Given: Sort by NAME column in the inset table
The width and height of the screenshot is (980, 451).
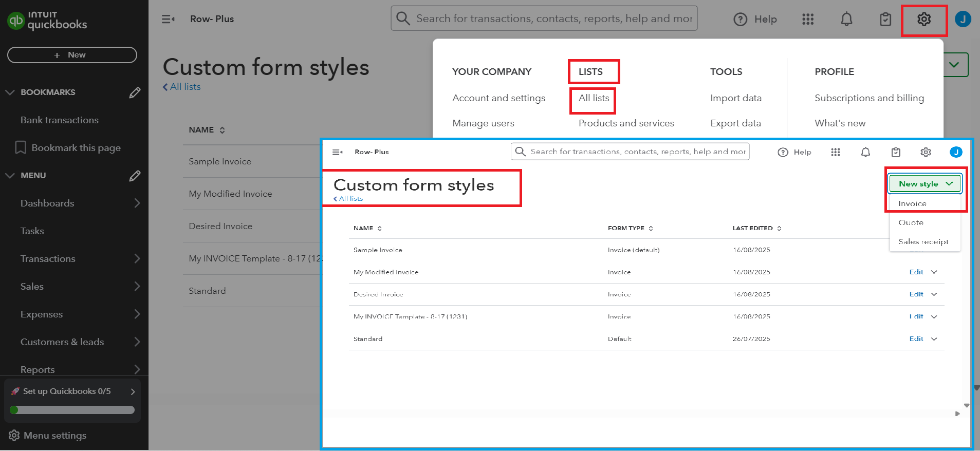Looking at the screenshot, I should tap(368, 228).
